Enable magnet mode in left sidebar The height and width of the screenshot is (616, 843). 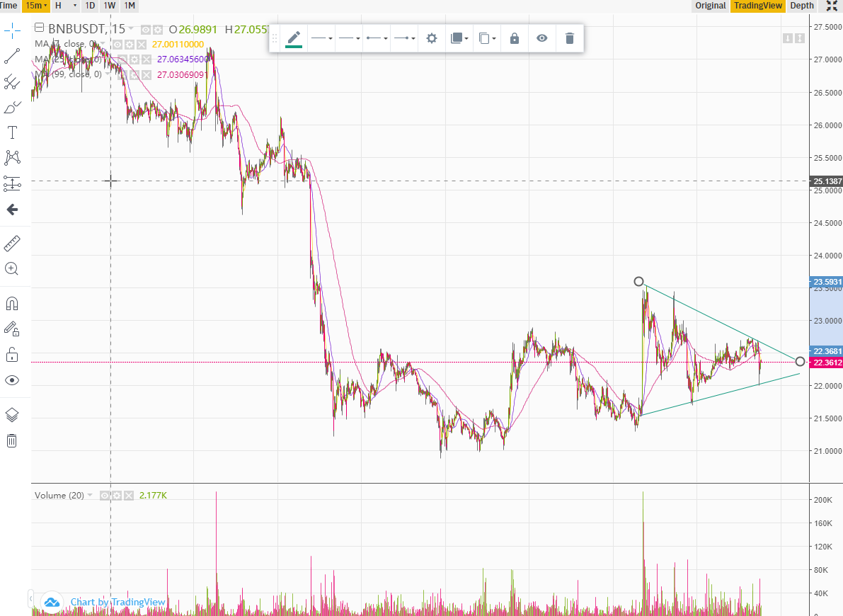(12, 304)
